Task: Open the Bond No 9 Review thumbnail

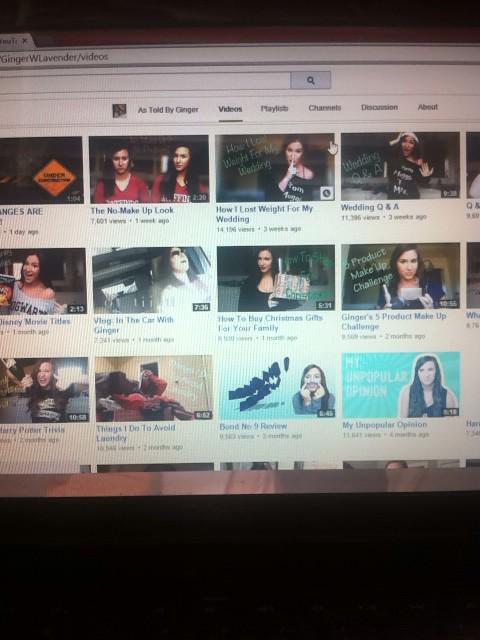Action: tap(277, 386)
